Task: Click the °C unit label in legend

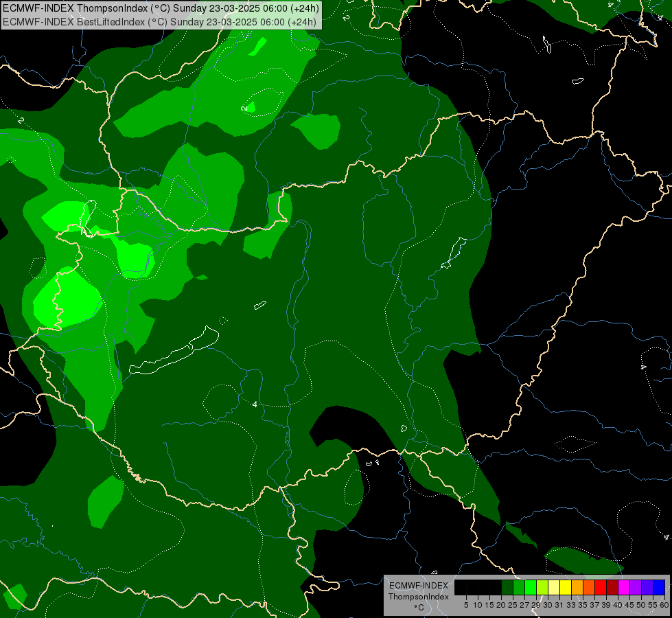Action: coord(419,607)
